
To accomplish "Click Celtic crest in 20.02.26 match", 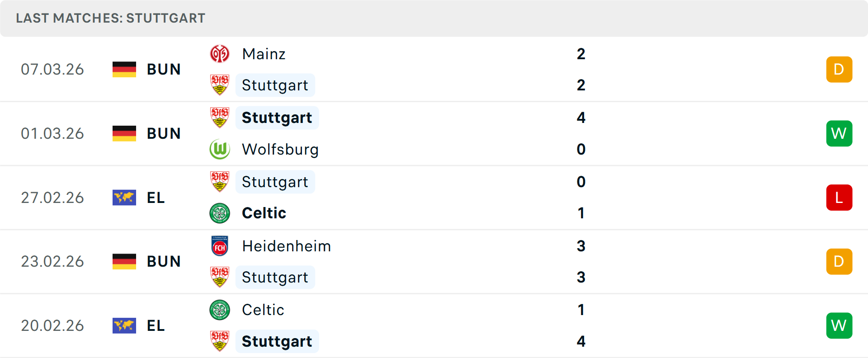I will [x=220, y=310].
